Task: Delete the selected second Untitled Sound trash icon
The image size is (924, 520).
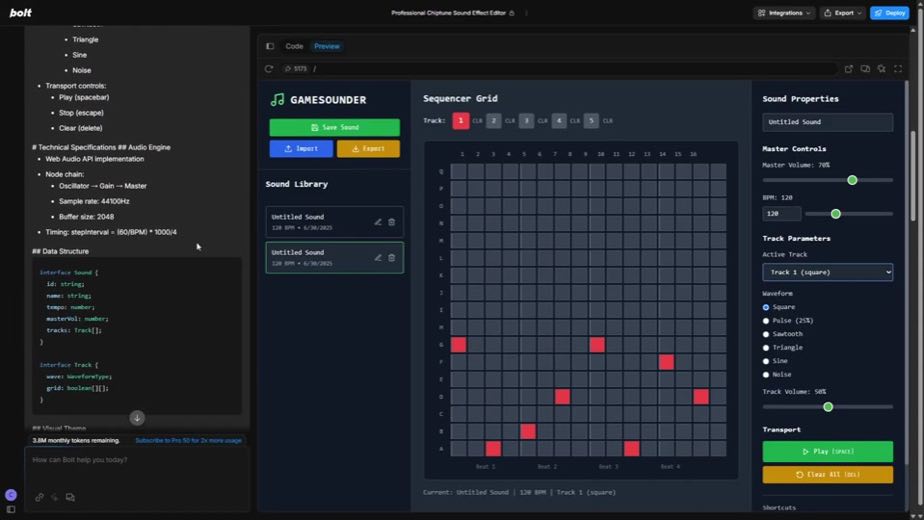Action: coord(391,258)
